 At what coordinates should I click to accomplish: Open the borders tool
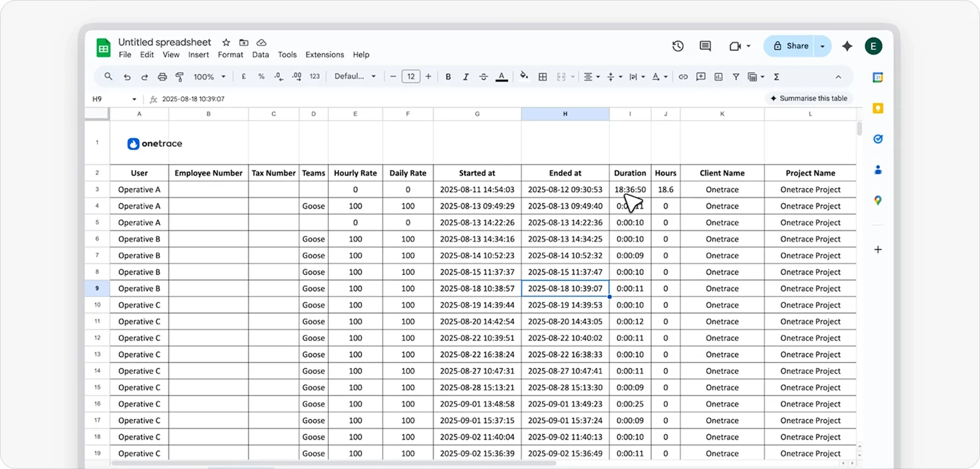(543, 77)
